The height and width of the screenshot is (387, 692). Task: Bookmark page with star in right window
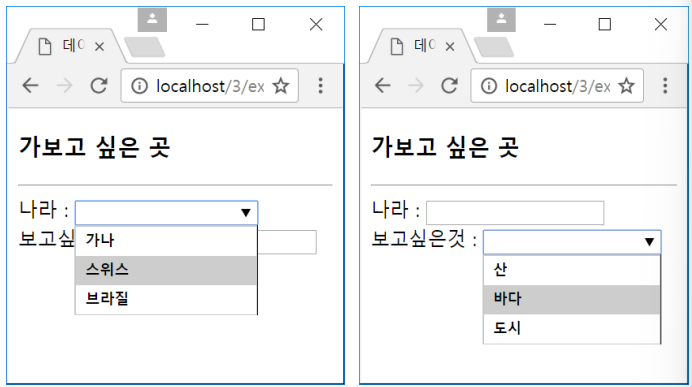coord(626,86)
